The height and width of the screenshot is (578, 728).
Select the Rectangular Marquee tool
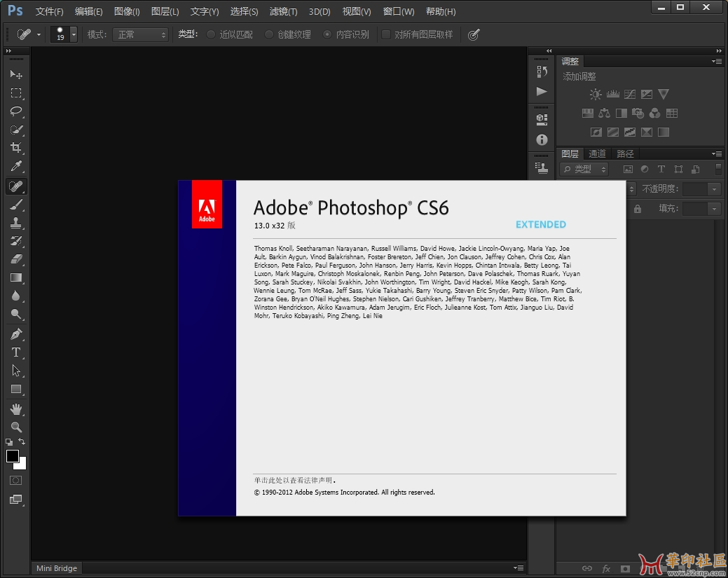(16, 93)
